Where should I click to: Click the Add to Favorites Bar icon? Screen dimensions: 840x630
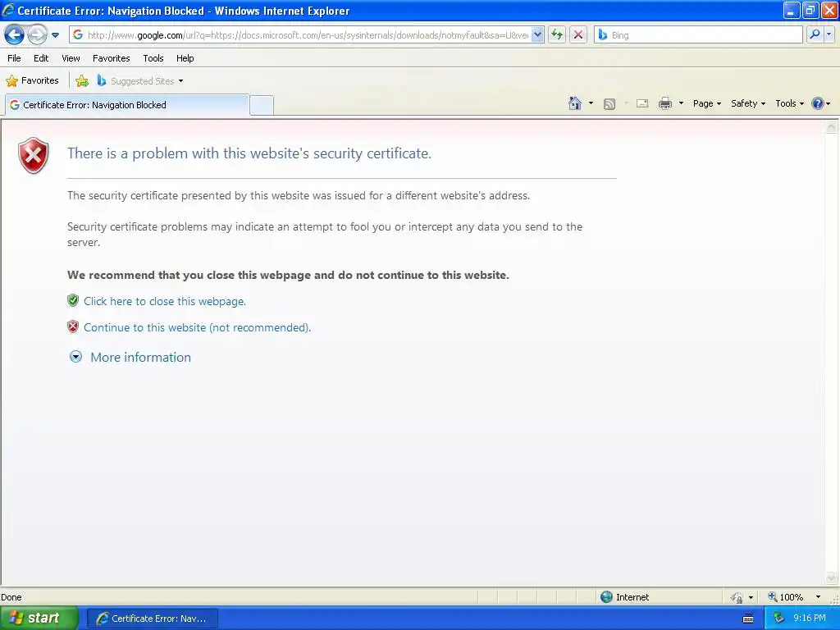pos(82,81)
